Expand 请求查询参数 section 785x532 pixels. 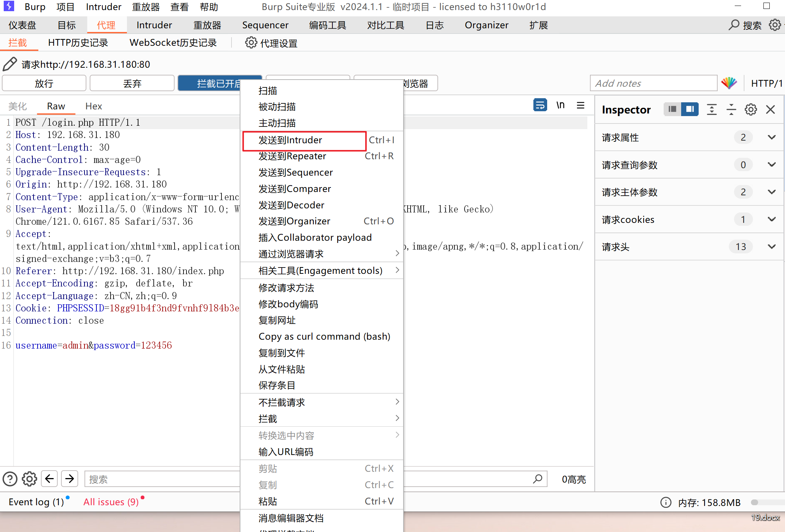[772, 164]
